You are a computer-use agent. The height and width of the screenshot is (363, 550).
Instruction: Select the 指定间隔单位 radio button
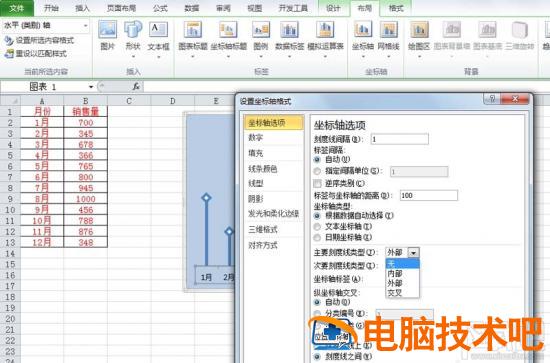pyautogui.click(x=317, y=171)
